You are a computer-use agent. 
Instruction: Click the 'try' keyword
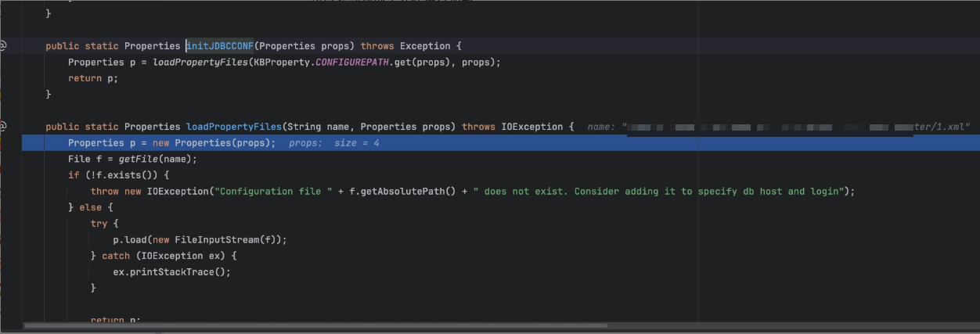[99, 223]
